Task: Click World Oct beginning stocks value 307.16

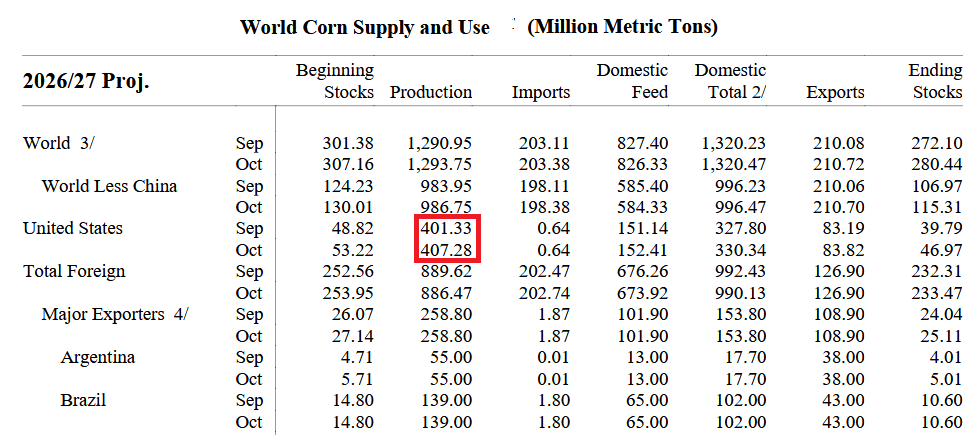Action: coord(348,164)
